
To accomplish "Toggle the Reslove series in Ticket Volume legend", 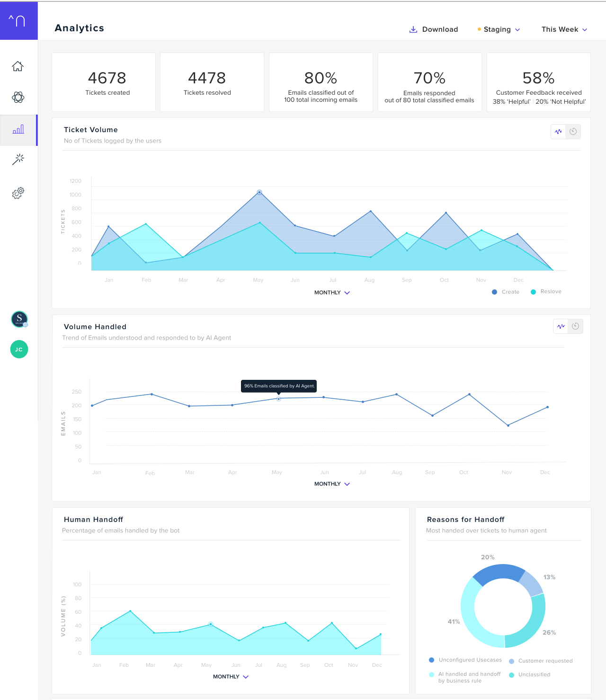I will [x=546, y=292].
